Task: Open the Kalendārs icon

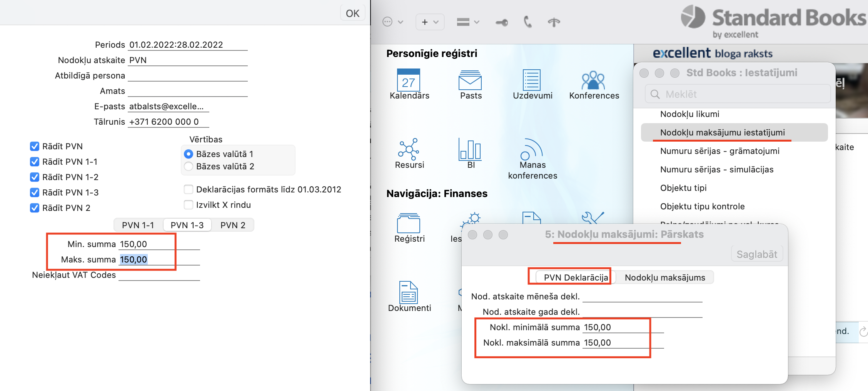Action: (409, 81)
